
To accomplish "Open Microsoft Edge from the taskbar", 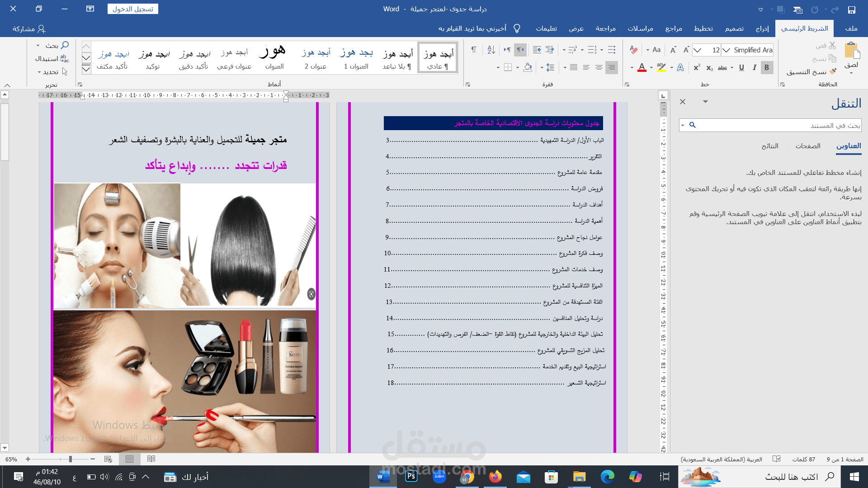I will (x=607, y=477).
